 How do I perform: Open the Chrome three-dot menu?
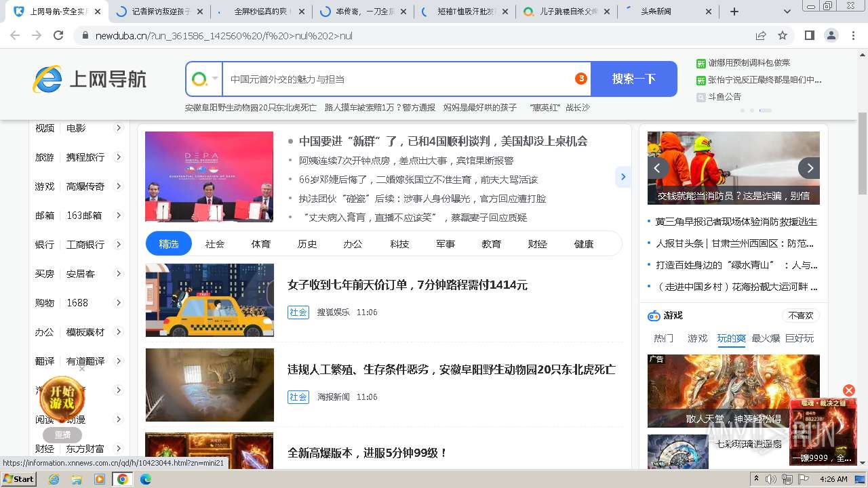[x=852, y=35]
